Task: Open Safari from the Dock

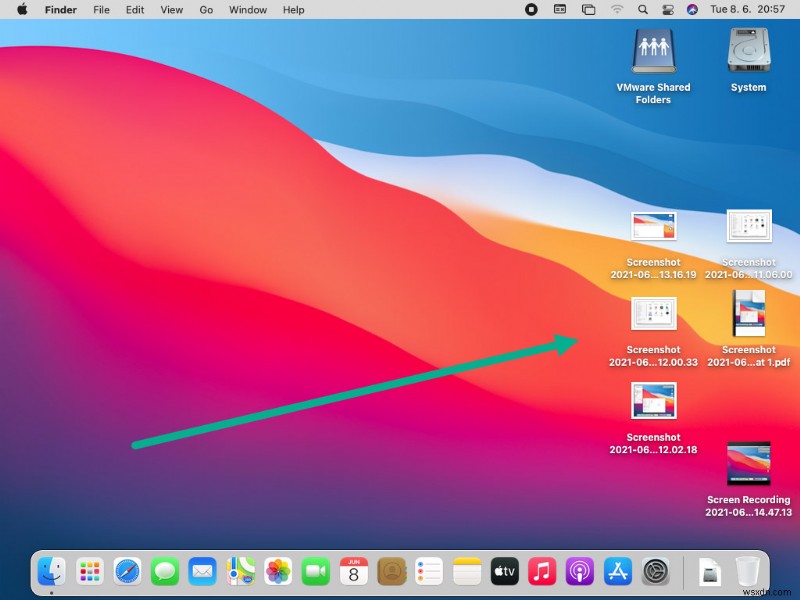Action: (127, 572)
